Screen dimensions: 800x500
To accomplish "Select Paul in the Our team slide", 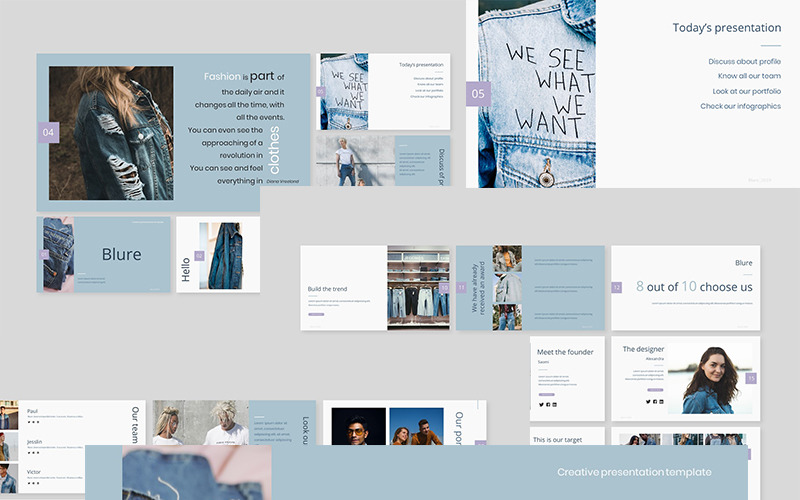I will pyautogui.click(x=33, y=411).
